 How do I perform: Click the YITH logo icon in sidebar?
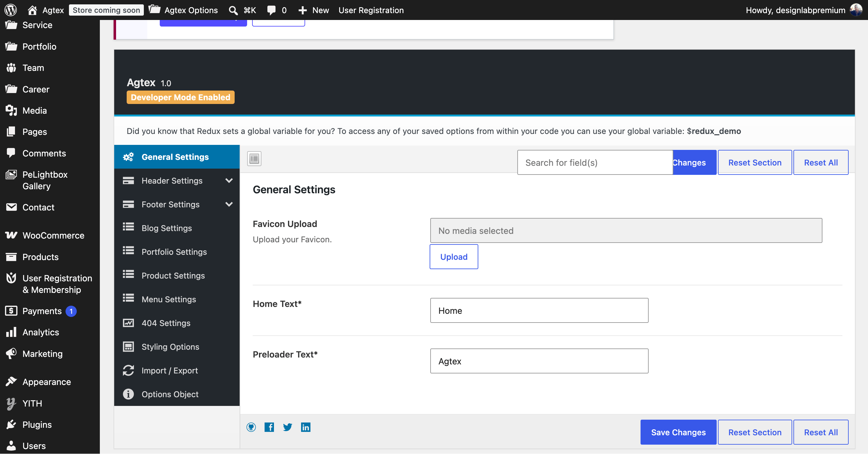click(11, 403)
